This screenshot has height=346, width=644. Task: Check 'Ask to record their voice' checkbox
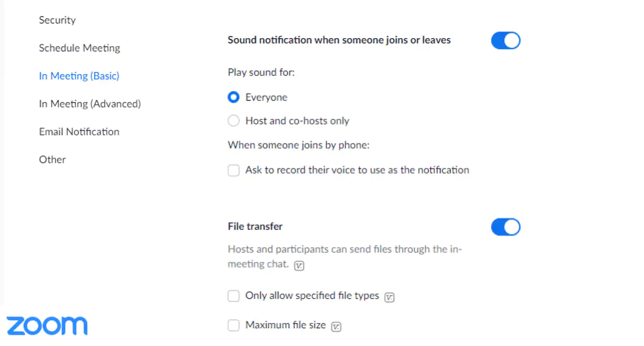pyautogui.click(x=233, y=170)
